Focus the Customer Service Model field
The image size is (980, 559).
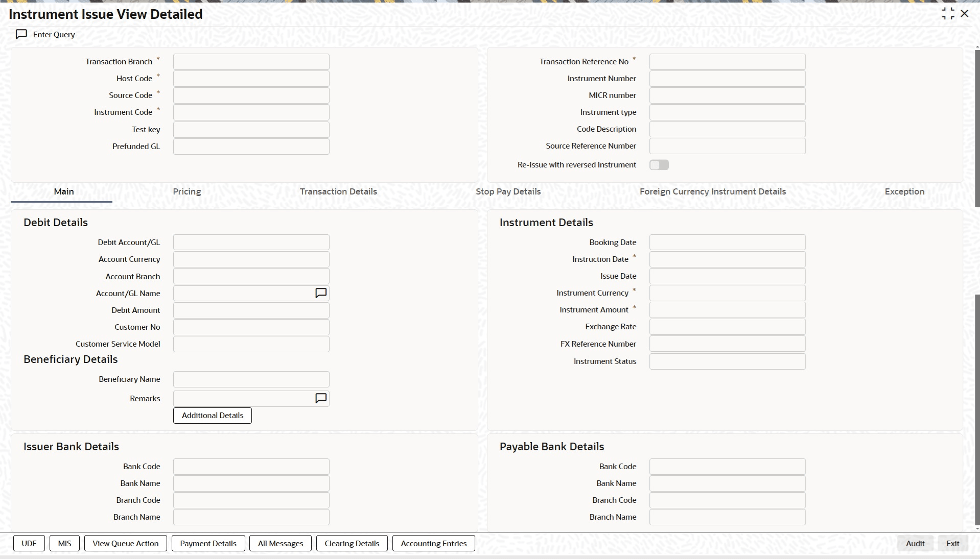point(251,344)
